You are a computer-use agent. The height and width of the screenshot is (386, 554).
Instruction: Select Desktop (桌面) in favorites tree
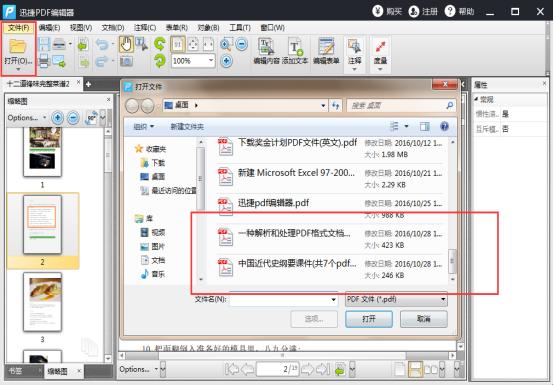click(153, 176)
